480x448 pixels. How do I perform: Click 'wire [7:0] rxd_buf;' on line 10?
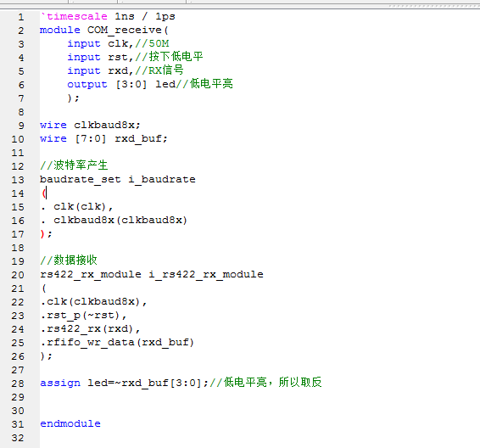(103, 138)
